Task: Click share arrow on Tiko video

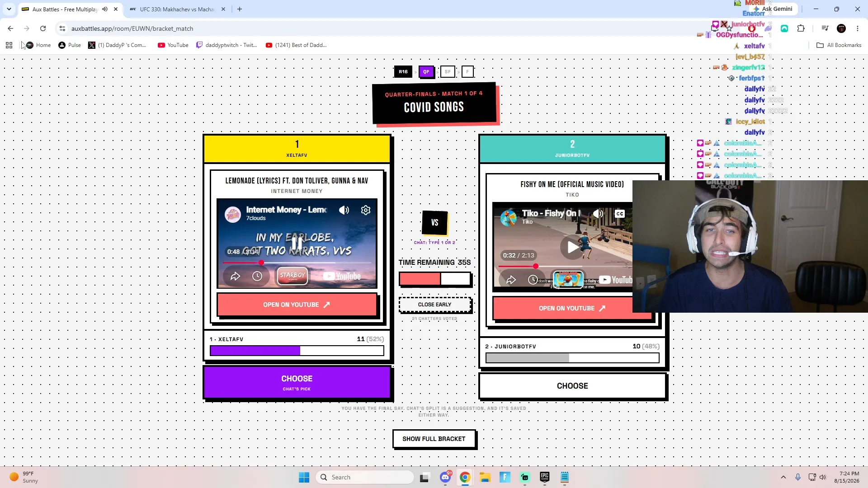Action: (511, 280)
